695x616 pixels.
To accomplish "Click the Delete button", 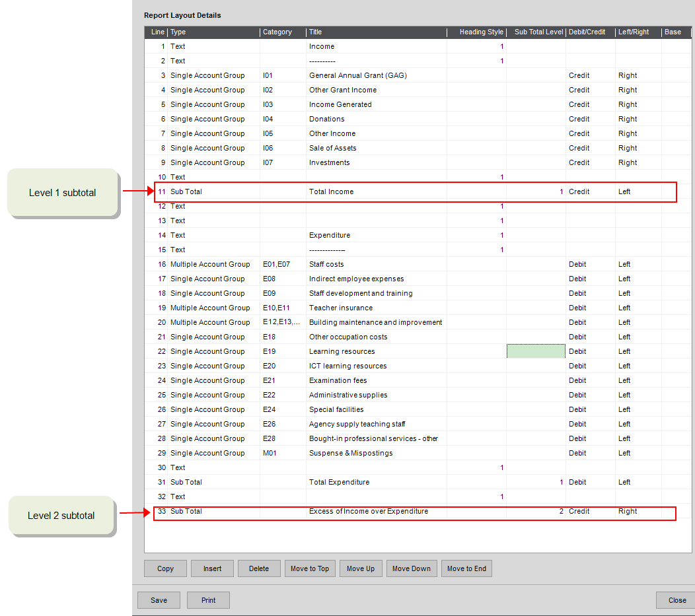I will point(259,568).
